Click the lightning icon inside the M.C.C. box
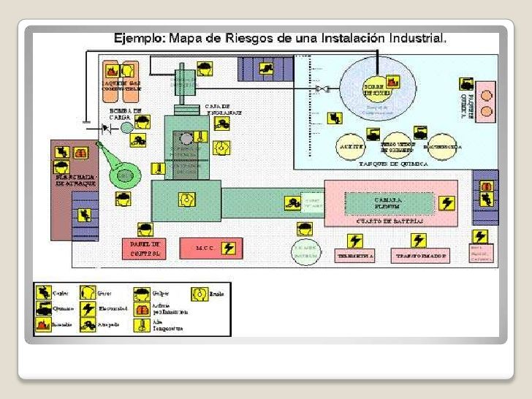 228,248
